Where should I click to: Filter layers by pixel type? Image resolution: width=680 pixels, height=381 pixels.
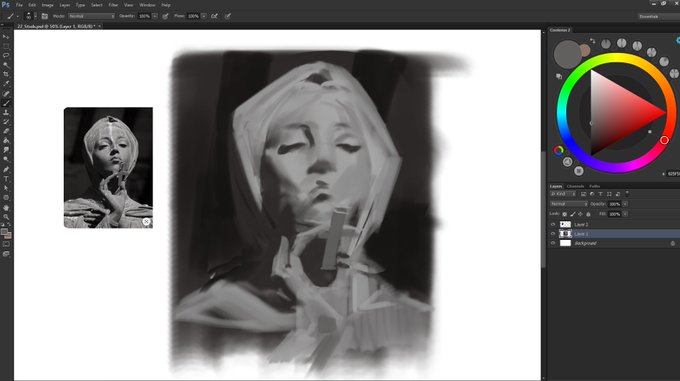pos(583,194)
